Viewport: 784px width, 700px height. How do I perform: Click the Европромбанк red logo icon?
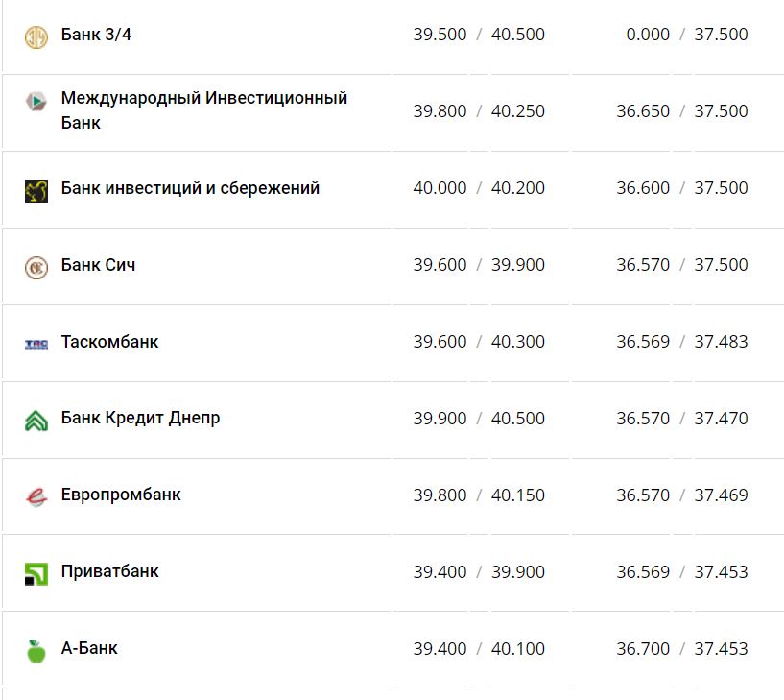click(36, 496)
